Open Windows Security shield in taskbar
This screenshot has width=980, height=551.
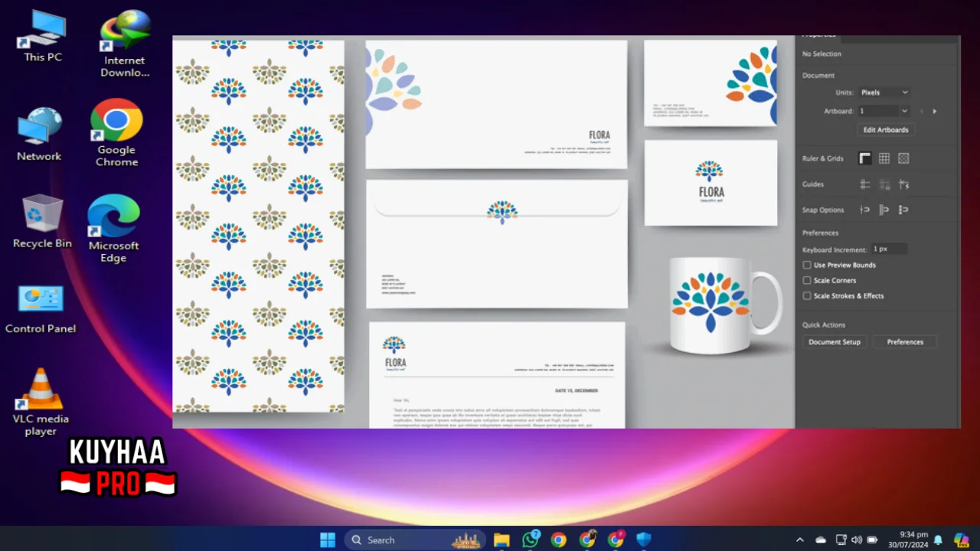click(644, 540)
